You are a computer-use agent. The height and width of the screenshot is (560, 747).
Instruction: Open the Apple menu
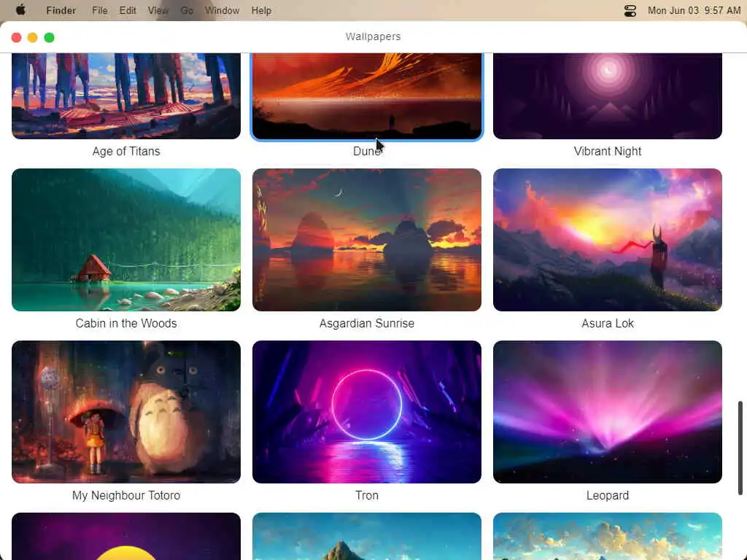(20, 10)
